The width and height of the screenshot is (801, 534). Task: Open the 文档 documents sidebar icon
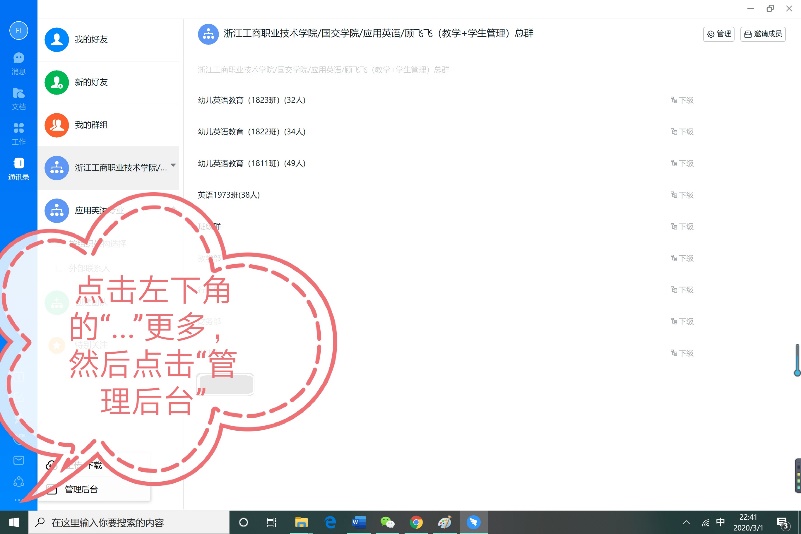(x=18, y=97)
